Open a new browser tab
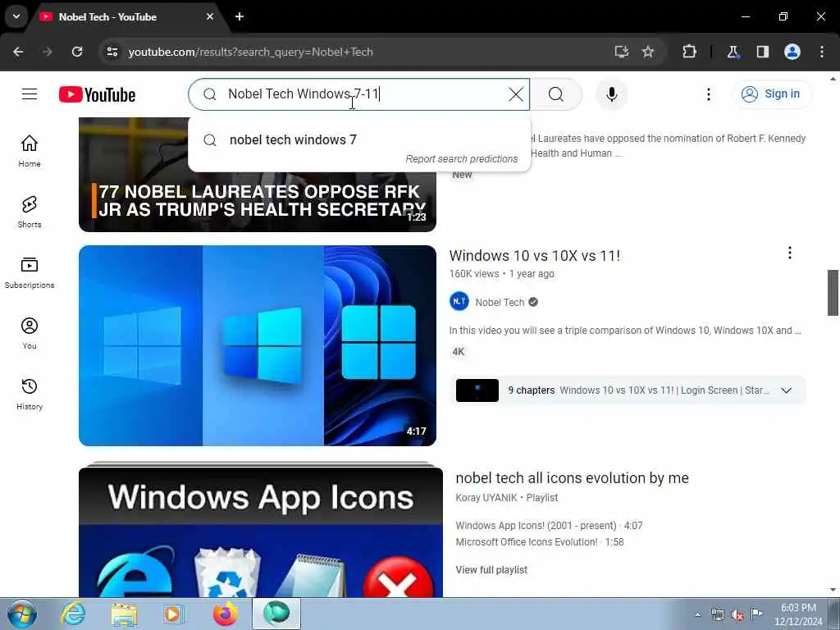Viewport: 840px width, 630px height. pos(240,16)
